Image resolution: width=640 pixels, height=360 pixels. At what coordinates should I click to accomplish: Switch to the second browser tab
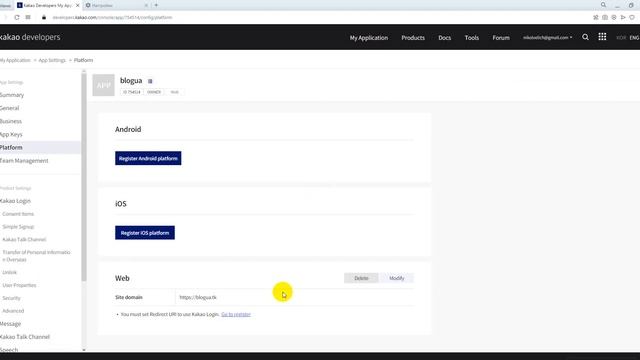pyautogui.click(x=116, y=6)
